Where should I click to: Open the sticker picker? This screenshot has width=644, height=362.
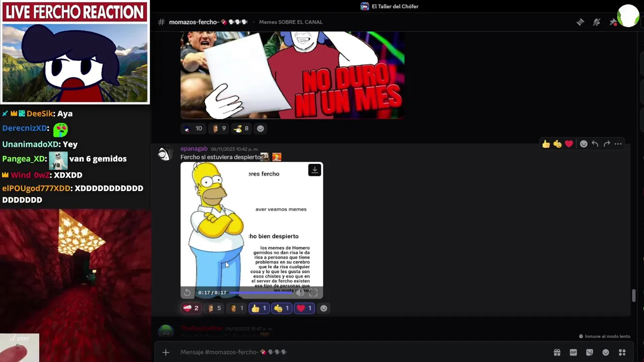(590, 352)
